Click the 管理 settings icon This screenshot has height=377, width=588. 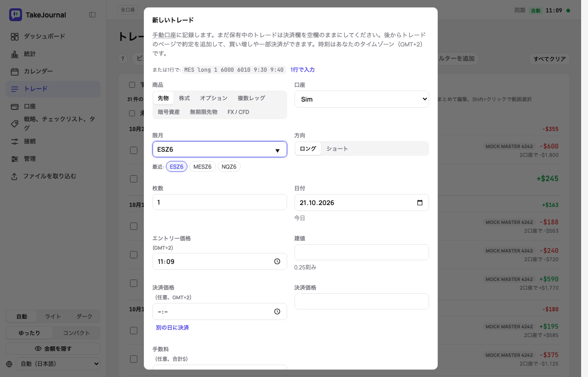pos(15,159)
